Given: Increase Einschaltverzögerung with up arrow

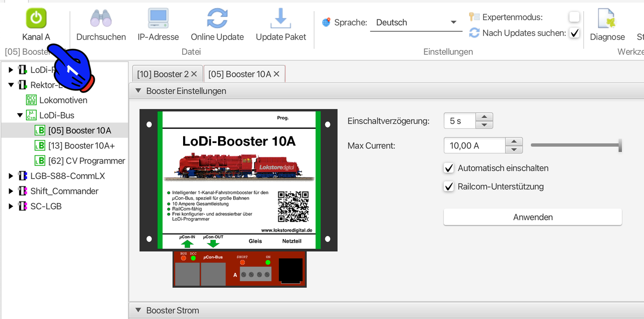Looking at the screenshot, I should click(x=484, y=117).
